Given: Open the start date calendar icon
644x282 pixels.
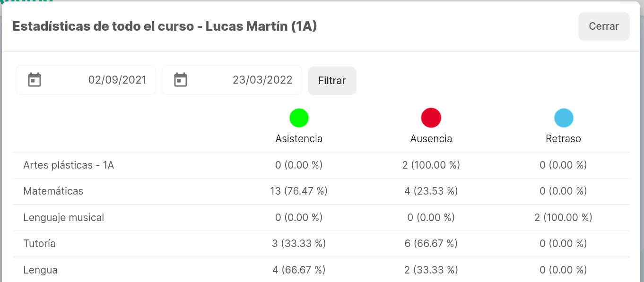Looking at the screenshot, I should point(35,80).
